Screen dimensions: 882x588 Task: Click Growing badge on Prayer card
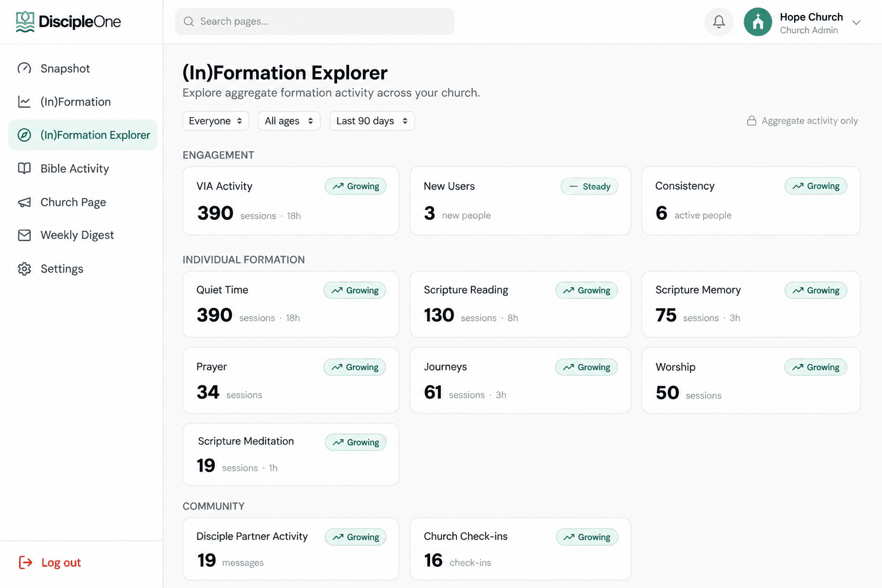(x=355, y=367)
